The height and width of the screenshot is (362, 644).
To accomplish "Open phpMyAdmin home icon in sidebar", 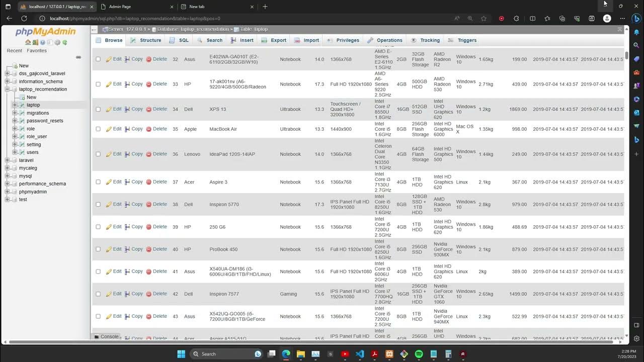I will point(28,42).
